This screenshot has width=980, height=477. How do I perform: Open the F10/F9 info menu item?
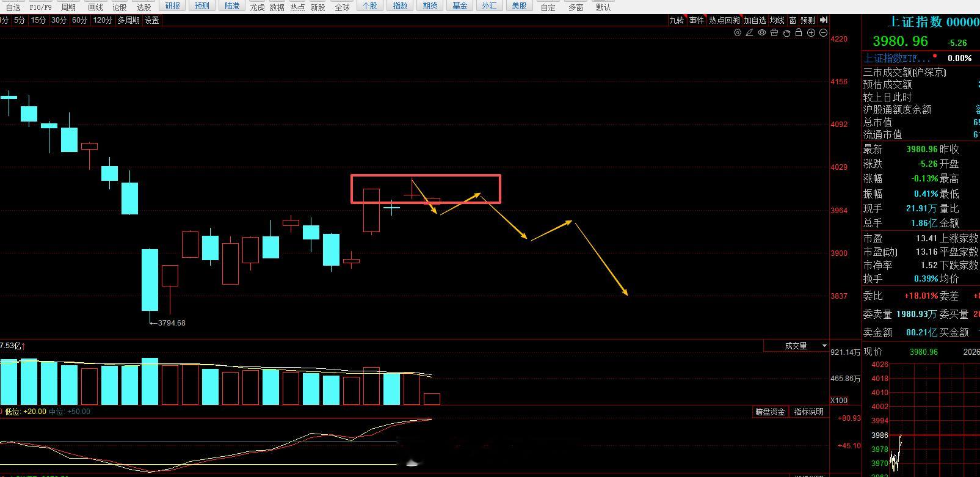pyautogui.click(x=40, y=7)
